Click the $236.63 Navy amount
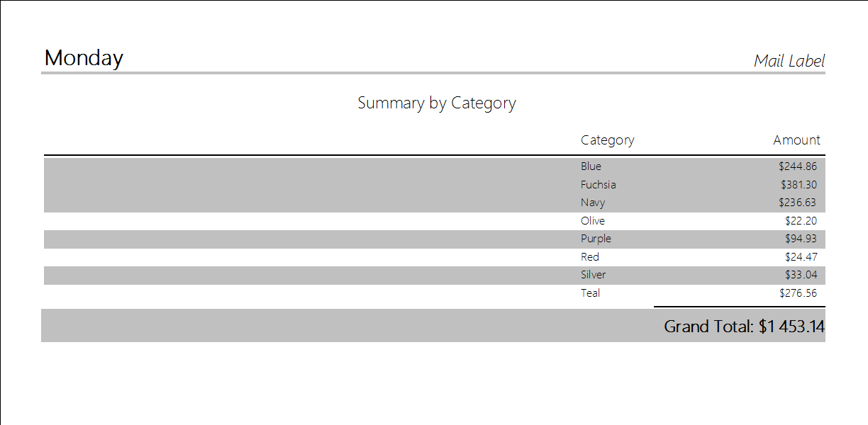Image resolution: width=868 pixels, height=425 pixels. point(797,203)
